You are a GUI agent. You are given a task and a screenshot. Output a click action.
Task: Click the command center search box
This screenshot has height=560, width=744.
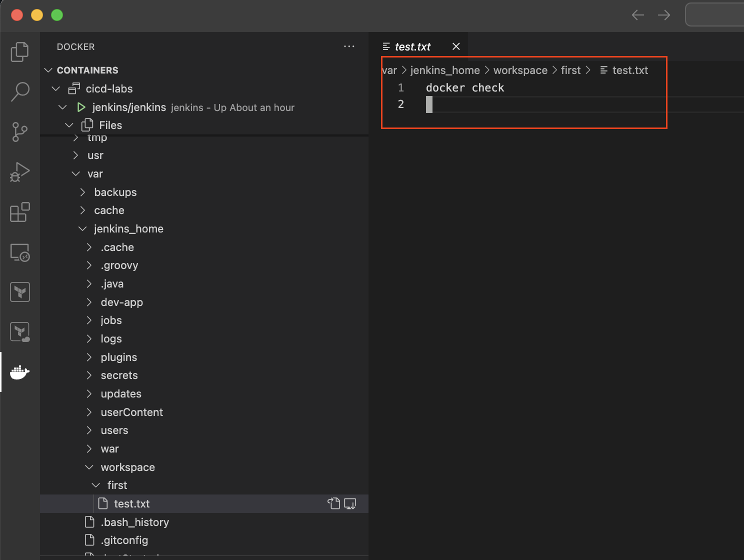point(714,14)
